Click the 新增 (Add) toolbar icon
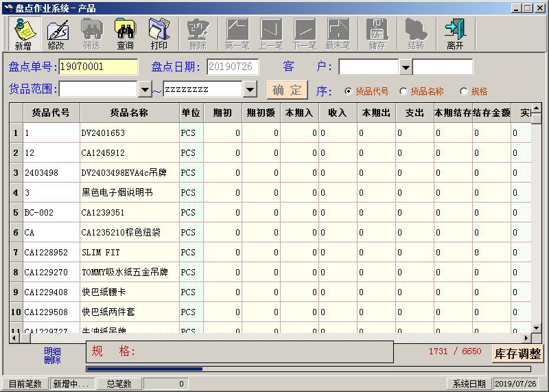The image size is (549, 392). point(24,34)
